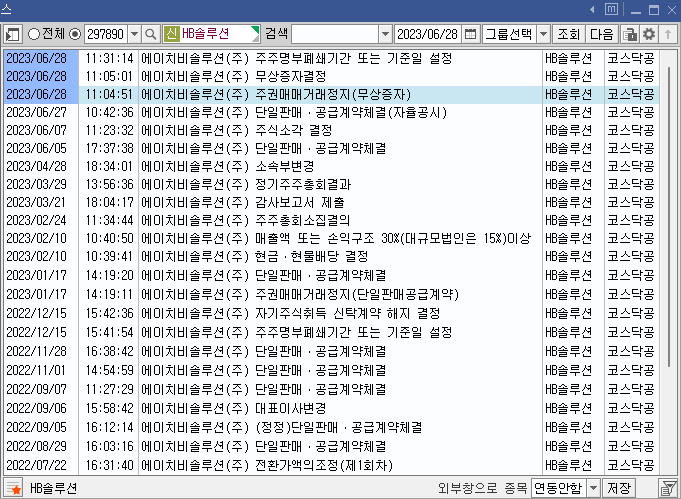Open the calendar date picker icon
Screen dimensions: 681x499
[x=470, y=34]
